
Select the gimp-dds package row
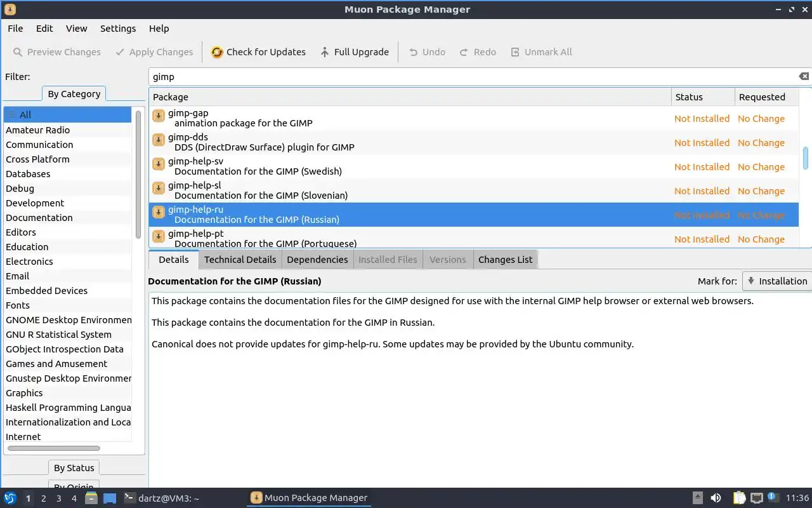coord(474,142)
